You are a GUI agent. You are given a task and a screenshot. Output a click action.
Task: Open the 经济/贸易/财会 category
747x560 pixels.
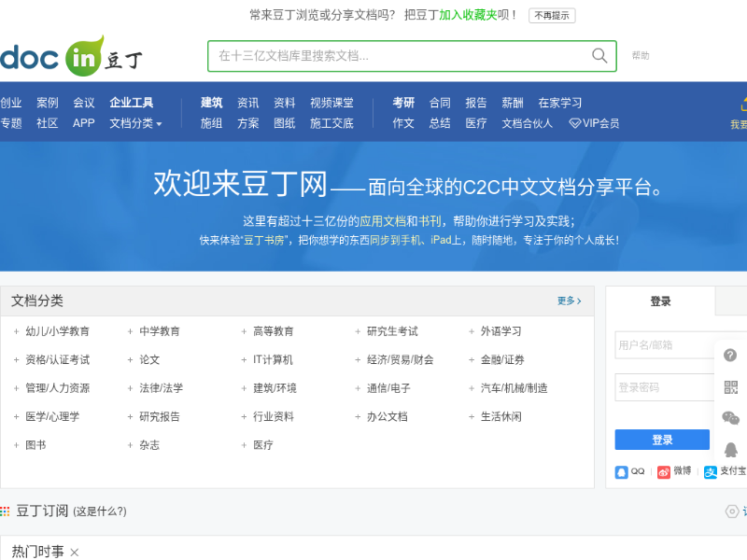[x=401, y=360]
